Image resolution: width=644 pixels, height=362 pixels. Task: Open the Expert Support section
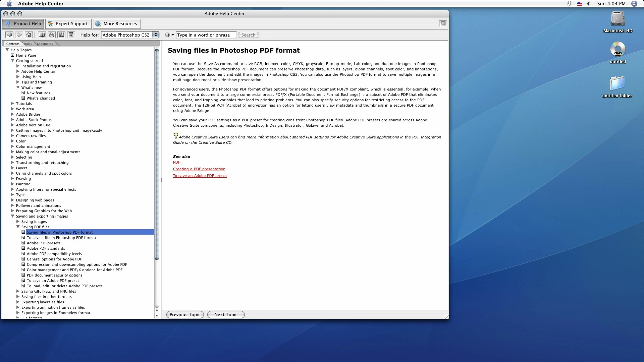68,24
